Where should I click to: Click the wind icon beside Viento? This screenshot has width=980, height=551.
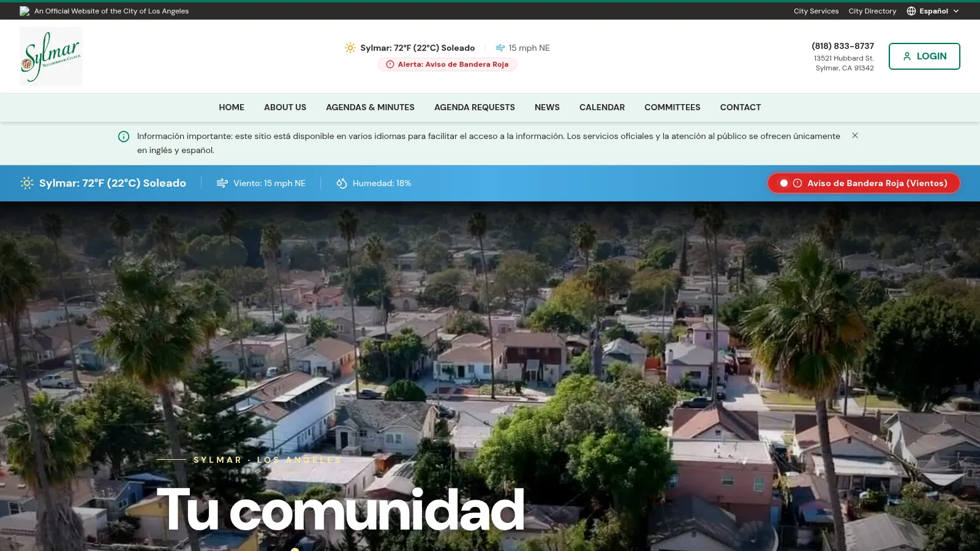pos(222,183)
